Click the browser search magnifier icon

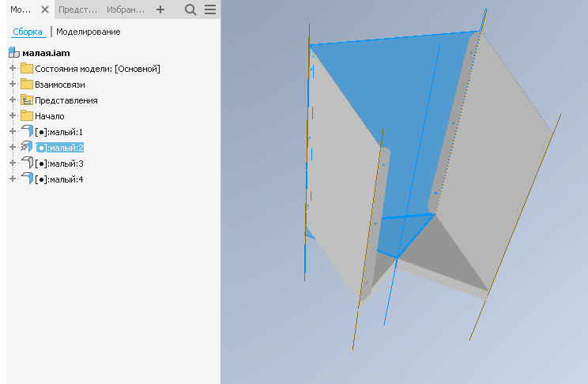click(190, 9)
